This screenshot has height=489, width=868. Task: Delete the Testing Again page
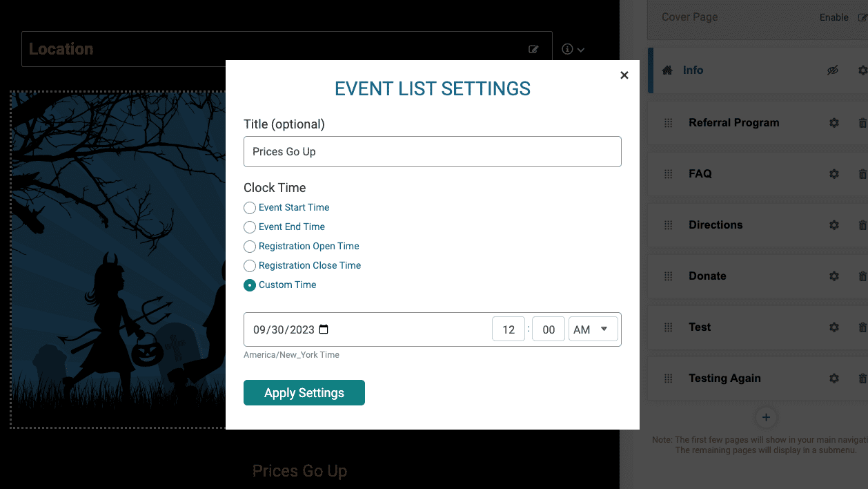click(x=862, y=378)
